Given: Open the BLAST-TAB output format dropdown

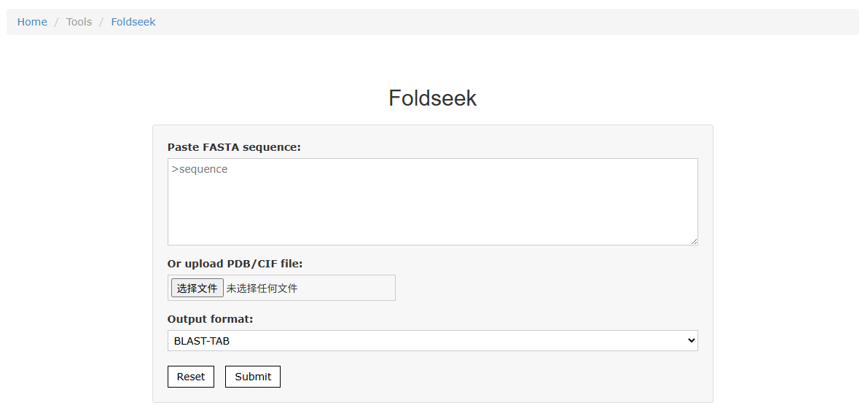Looking at the screenshot, I should [x=432, y=341].
